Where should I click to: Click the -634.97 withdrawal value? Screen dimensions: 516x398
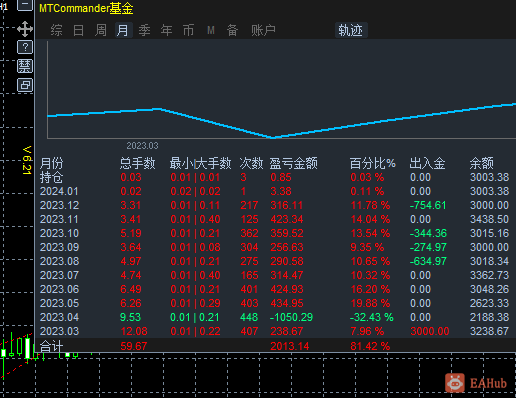[428, 261]
